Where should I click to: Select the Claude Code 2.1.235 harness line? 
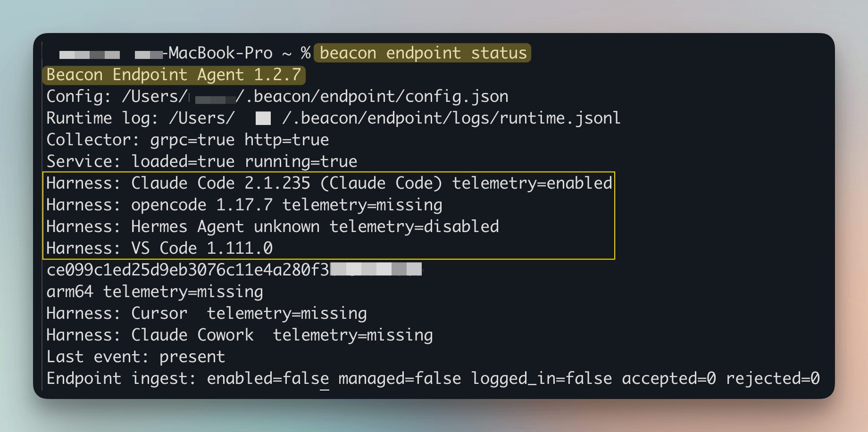329,183
